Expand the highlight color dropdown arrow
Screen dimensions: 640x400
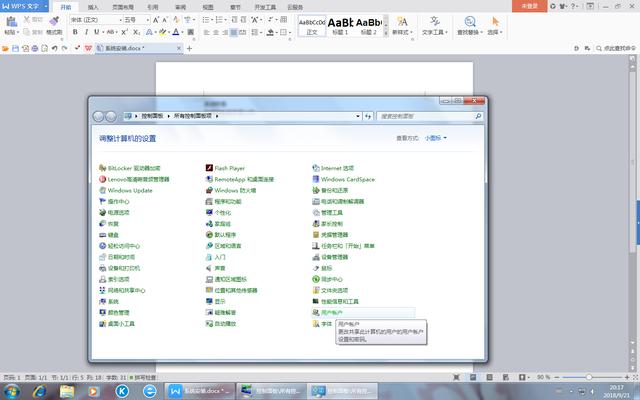click(x=169, y=32)
